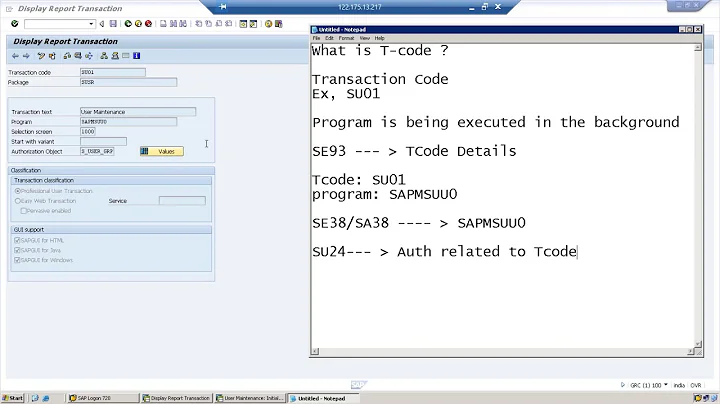Click the next object right arrow
This screenshot has height=404, width=720.
coord(26,56)
